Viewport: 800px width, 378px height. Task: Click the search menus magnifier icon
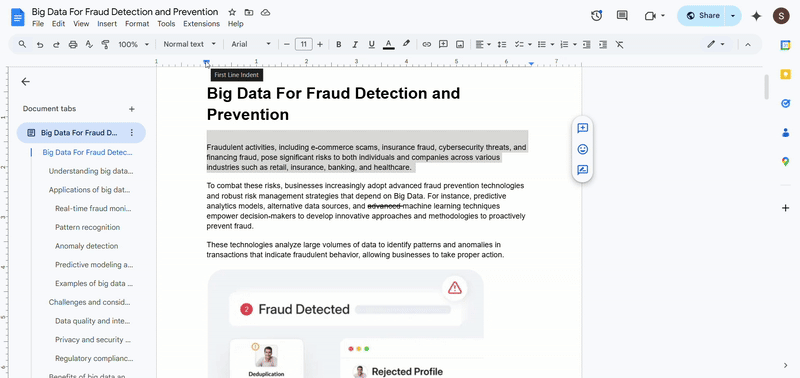22,44
